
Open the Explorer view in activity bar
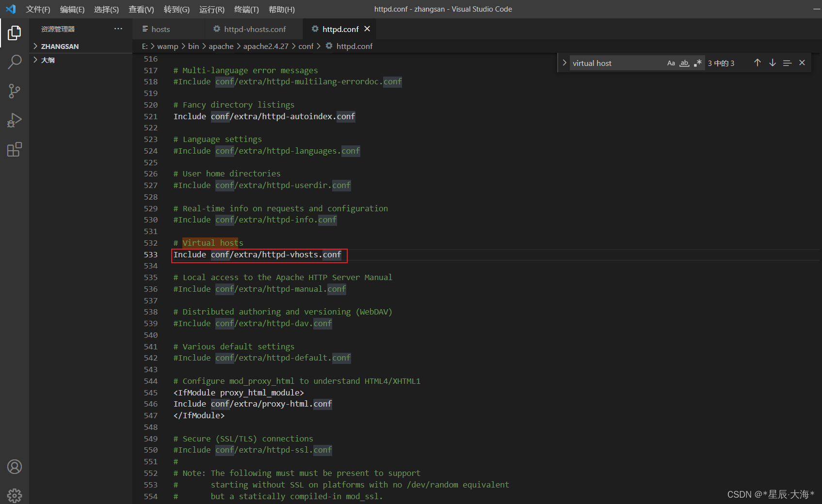point(15,33)
